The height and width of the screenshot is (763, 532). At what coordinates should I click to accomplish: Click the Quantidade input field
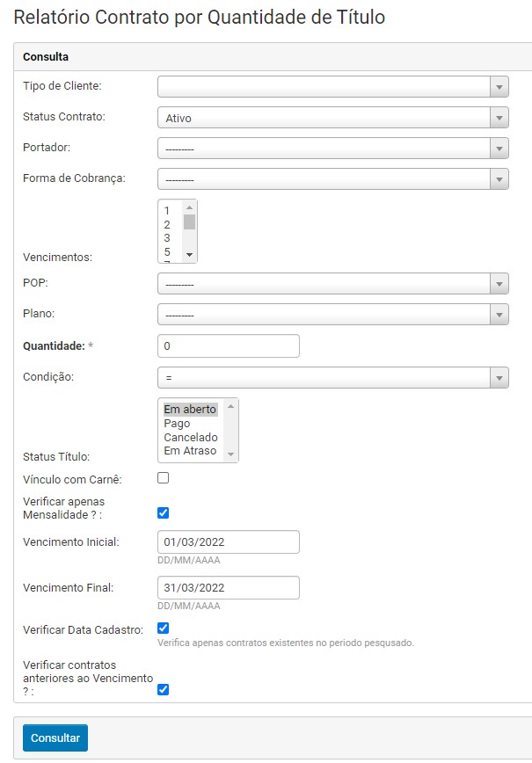228,346
